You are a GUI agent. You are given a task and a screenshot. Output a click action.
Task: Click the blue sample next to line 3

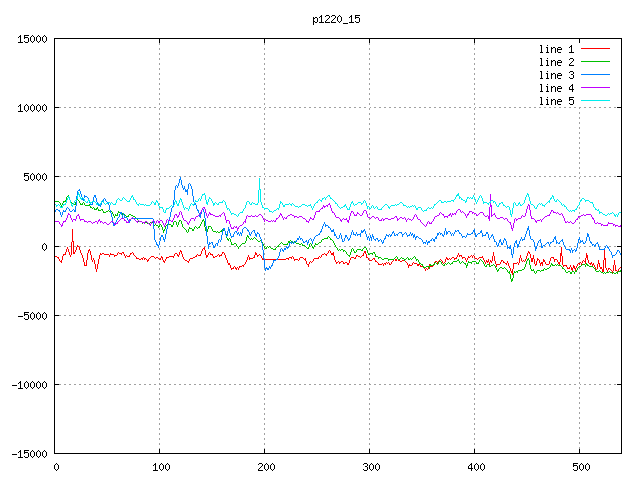595,75
